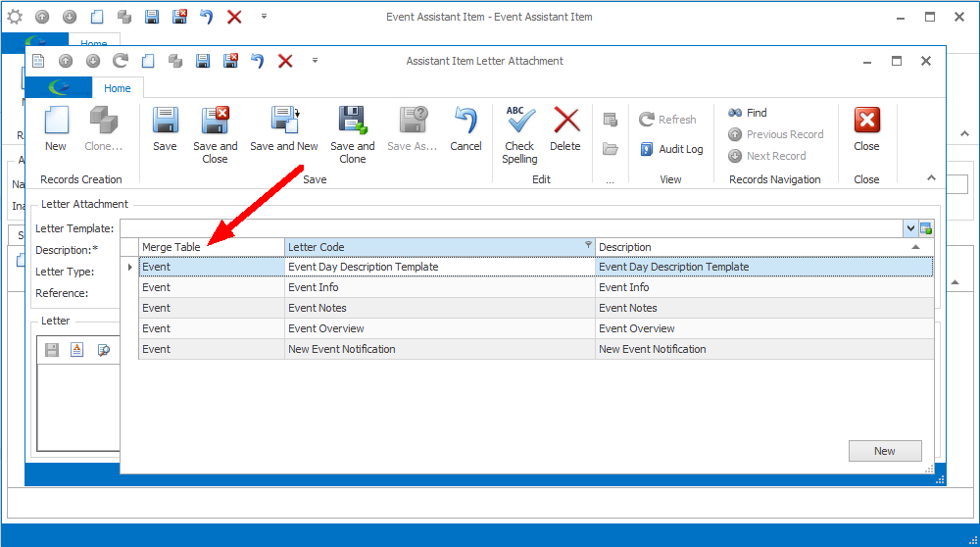Open the Letter Template dropdown arrow
Viewport: 980px width, 547px height.
pos(910,228)
